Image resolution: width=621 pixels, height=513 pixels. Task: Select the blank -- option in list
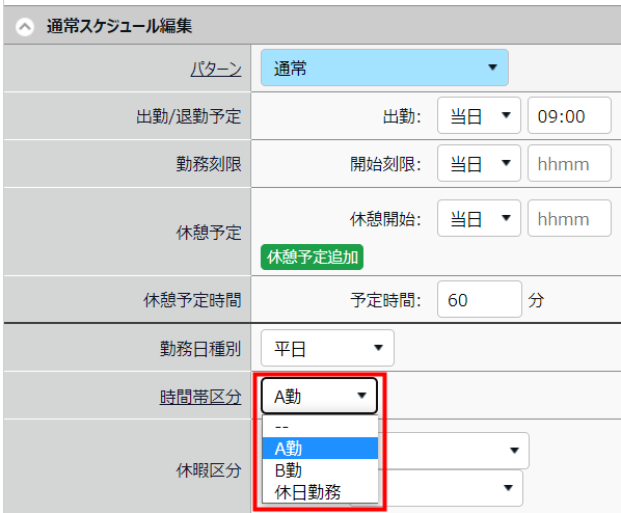point(320,427)
